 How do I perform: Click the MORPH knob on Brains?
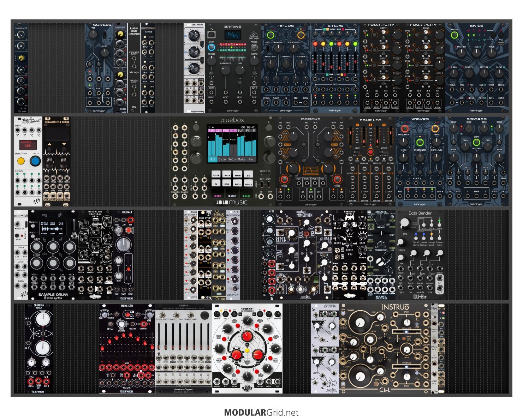click(x=254, y=61)
